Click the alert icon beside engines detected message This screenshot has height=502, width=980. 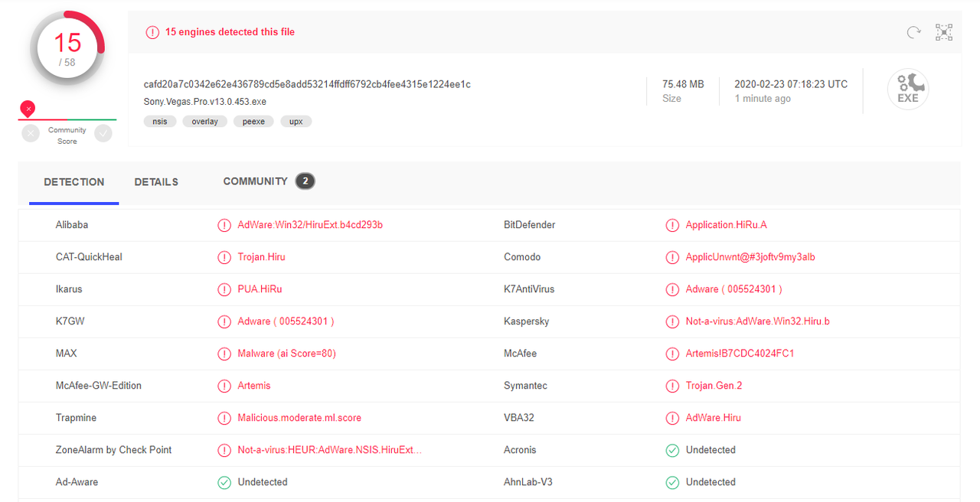[x=152, y=32]
